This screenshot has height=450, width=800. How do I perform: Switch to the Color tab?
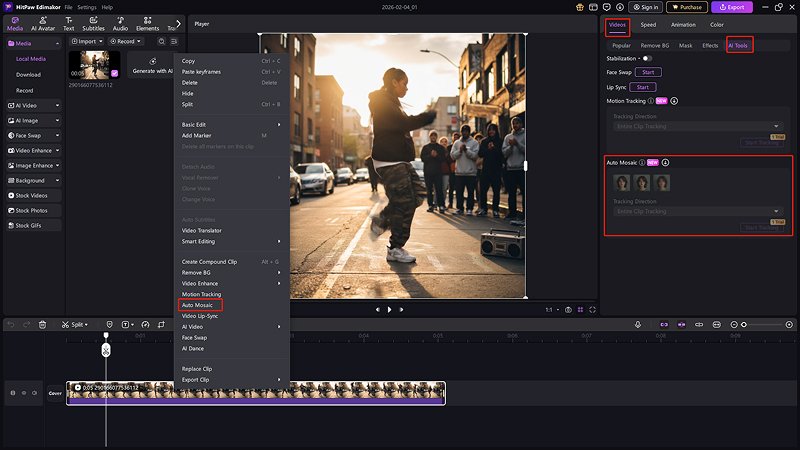(x=716, y=24)
